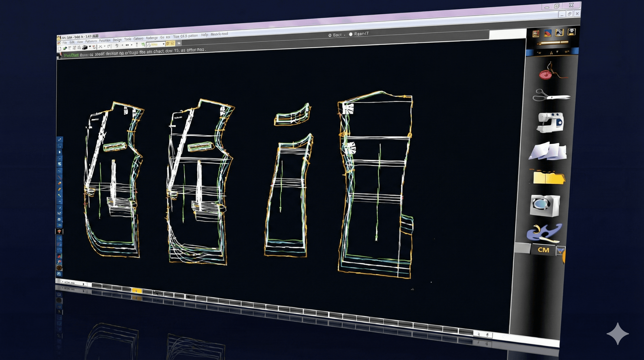Click the sewing machine icon
Viewport: 644px width, 360px height.
tap(550, 122)
